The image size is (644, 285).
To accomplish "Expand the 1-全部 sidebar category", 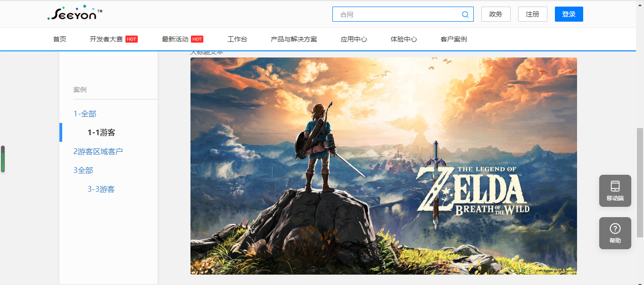I will [85, 114].
